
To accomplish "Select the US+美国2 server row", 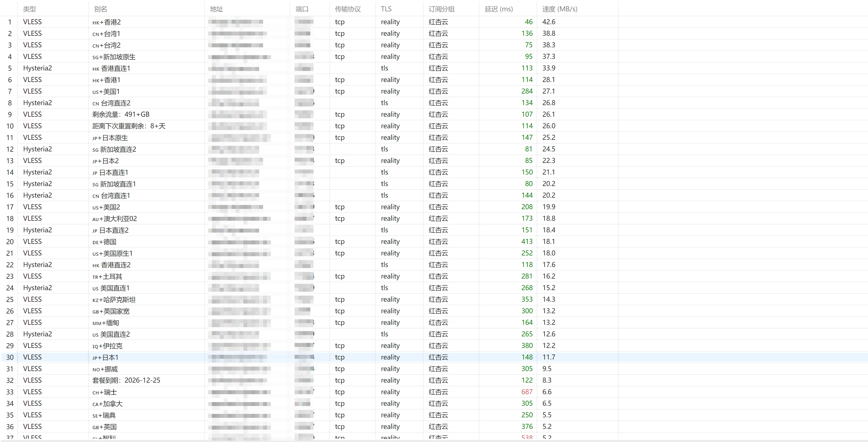I will pyautogui.click(x=434, y=207).
